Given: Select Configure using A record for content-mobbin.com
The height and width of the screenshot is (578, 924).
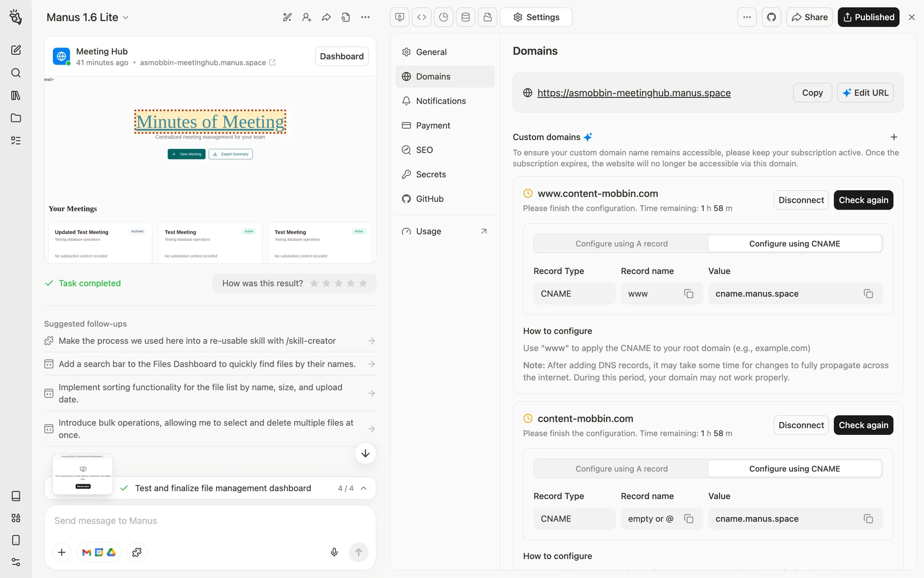Looking at the screenshot, I should pos(621,469).
